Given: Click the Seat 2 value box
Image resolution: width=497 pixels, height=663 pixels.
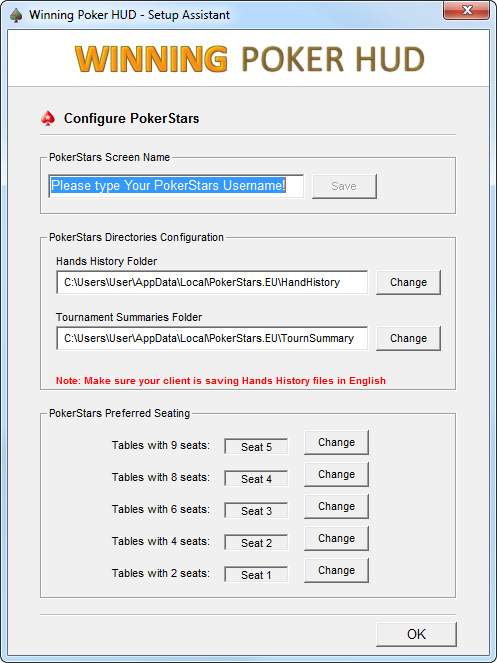Looking at the screenshot, I should (x=256, y=543).
